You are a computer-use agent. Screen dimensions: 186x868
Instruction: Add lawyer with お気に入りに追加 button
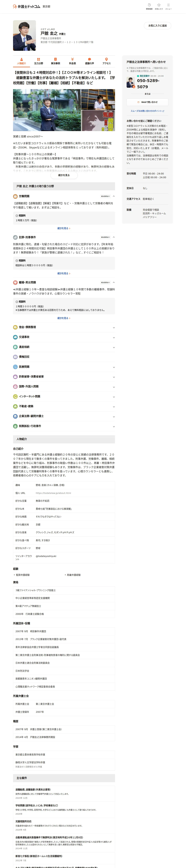tap(157, 26)
